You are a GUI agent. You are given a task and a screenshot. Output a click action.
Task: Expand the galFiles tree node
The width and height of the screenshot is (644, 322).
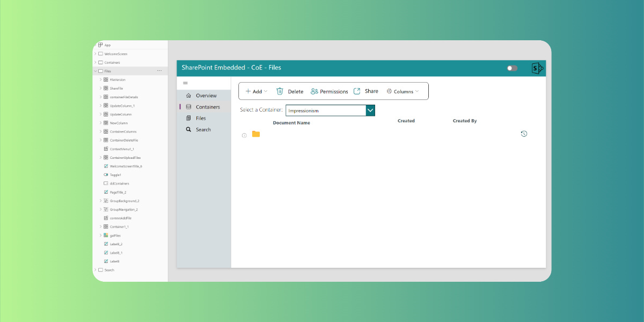(100, 235)
